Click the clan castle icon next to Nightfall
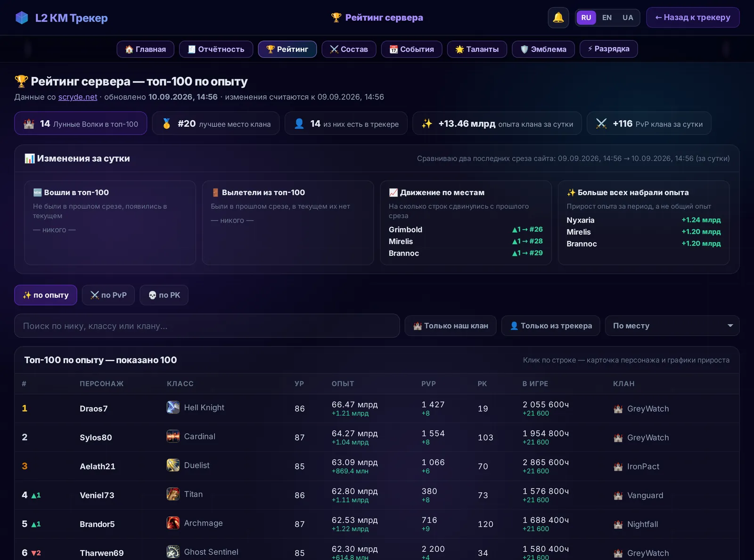 click(618, 524)
